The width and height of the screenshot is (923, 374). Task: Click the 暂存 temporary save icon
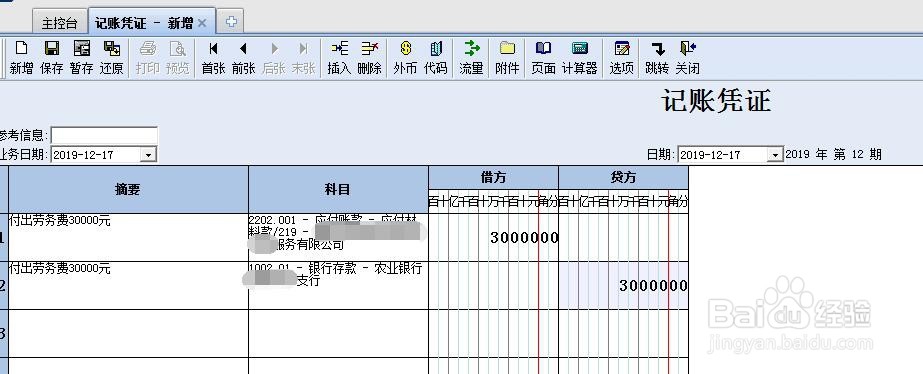click(x=81, y=57)
